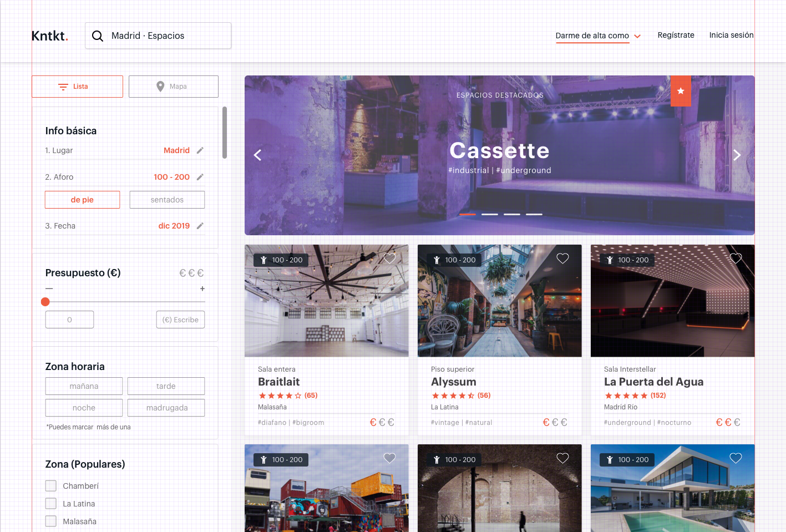
Task: Click the pencil icon next to Madrid
Action: [200, 150]
